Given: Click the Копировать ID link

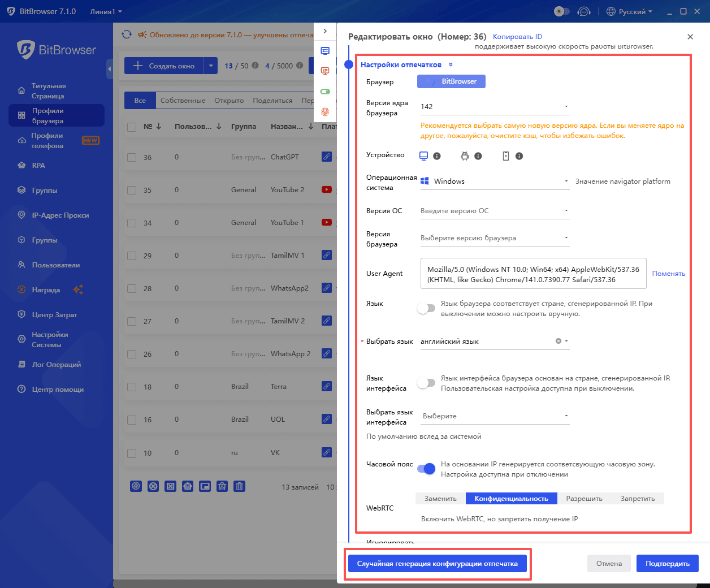Looking at the screenshot, I should tap(517, 36).
